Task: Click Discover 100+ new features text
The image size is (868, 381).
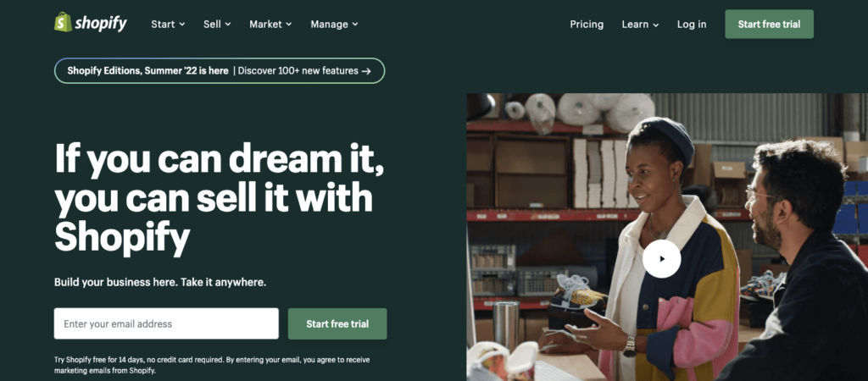Action: [x=298, y=71]
